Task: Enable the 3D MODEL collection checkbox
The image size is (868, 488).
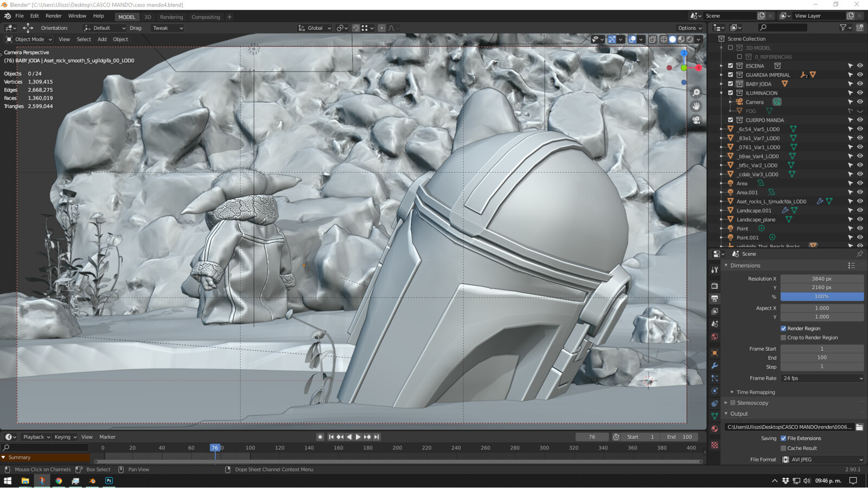Action: click(x=731, y=48)
